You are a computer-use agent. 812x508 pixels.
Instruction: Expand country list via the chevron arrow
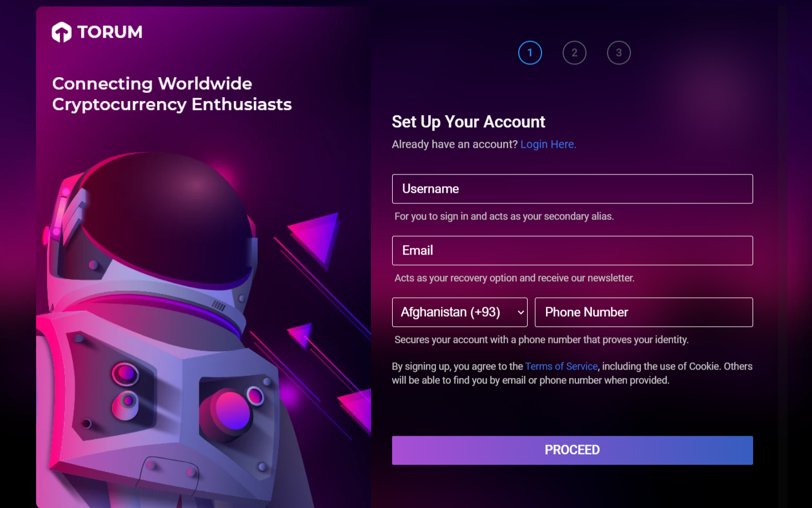pyautogui.click(x=520, y=312)
